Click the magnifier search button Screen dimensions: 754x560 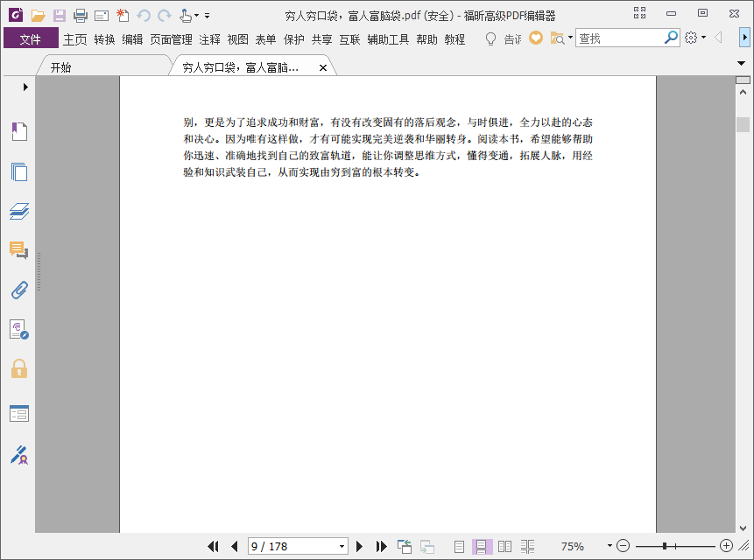coord(671,38)
